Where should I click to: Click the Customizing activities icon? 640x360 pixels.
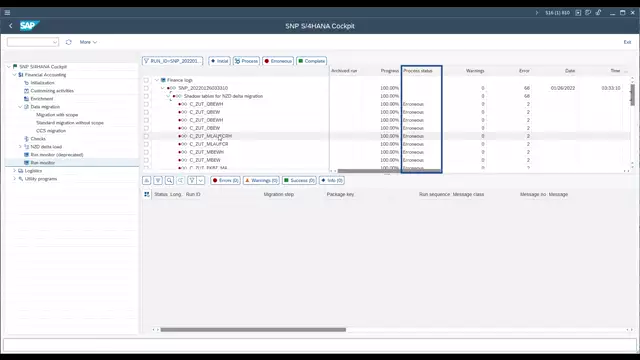click(x=27, y=91)
